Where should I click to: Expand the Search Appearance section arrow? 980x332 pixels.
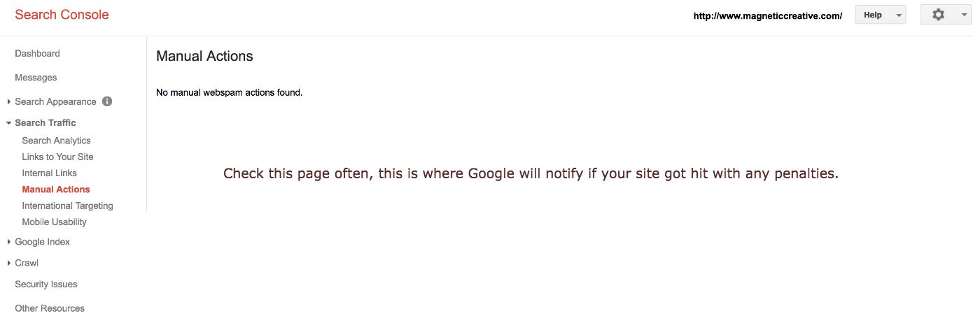pos(8,102)
